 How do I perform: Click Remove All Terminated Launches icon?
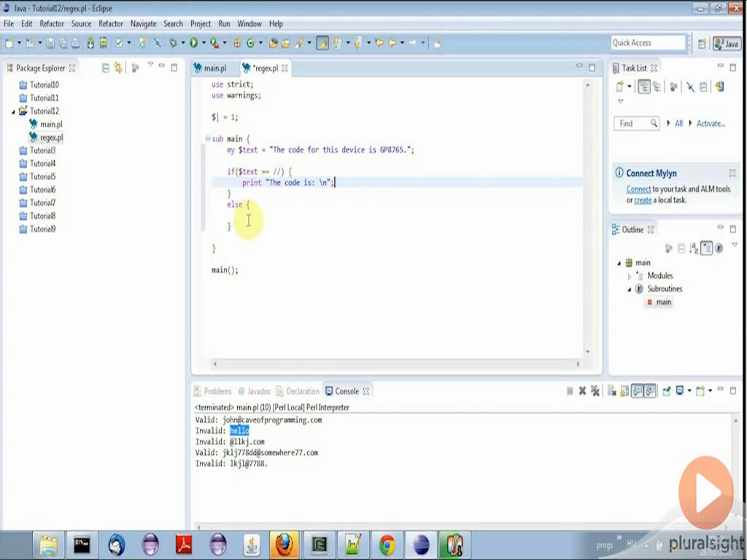point(595,391)
